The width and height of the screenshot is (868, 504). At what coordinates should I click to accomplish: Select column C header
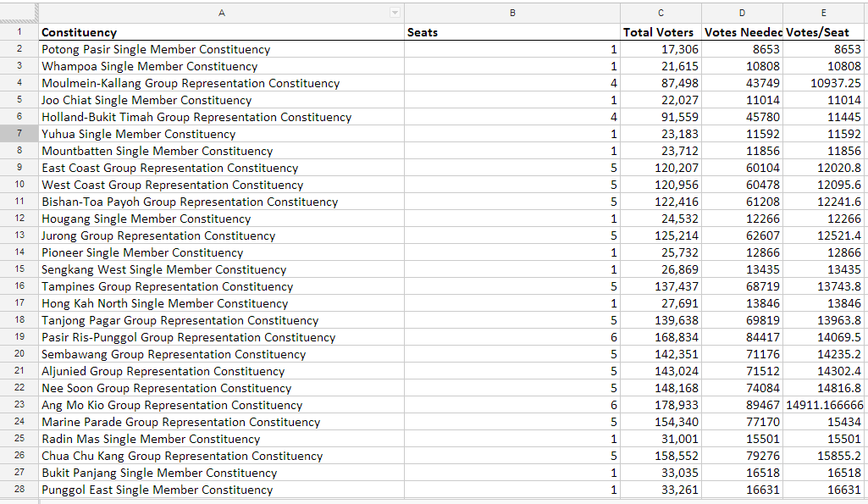coord(661,13)
